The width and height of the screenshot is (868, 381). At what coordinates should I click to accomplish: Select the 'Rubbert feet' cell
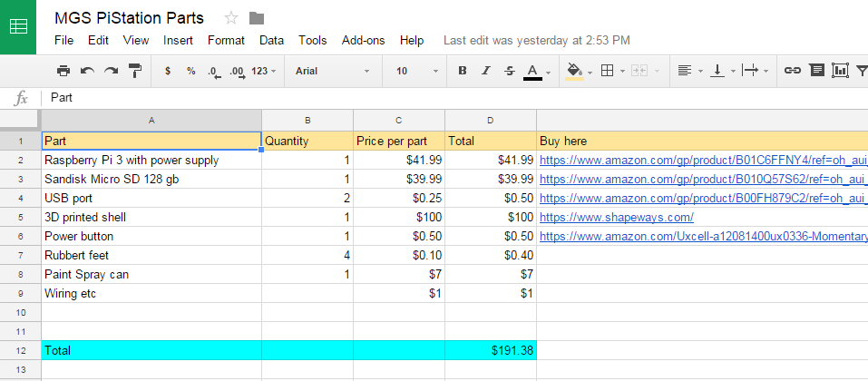coord(151,255)
